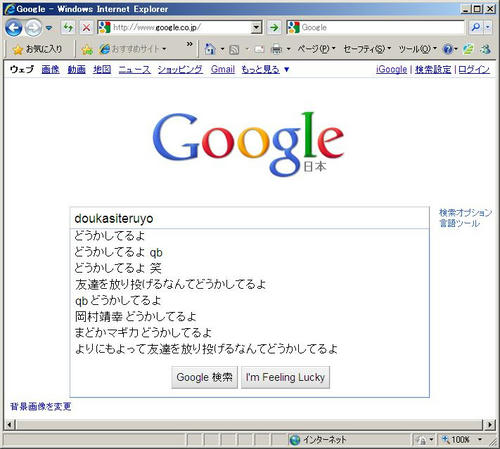Click the ログイン login link
Viewport: 500px width, 449px height.
474,69
